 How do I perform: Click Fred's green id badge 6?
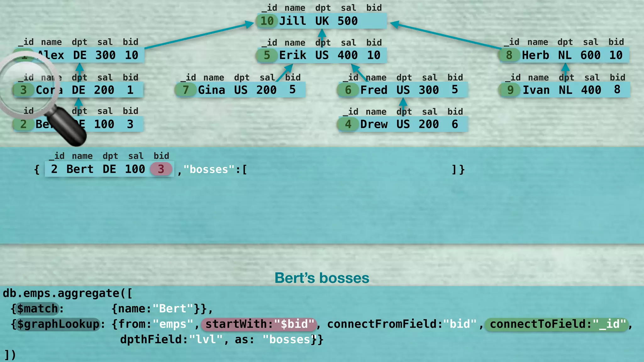click(348, 90)
